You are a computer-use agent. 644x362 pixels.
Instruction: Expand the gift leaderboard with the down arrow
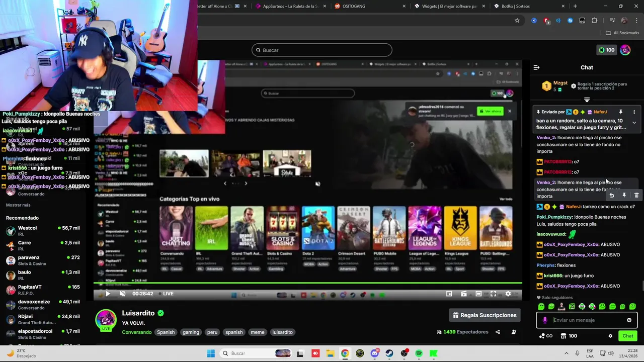[587, 100]
